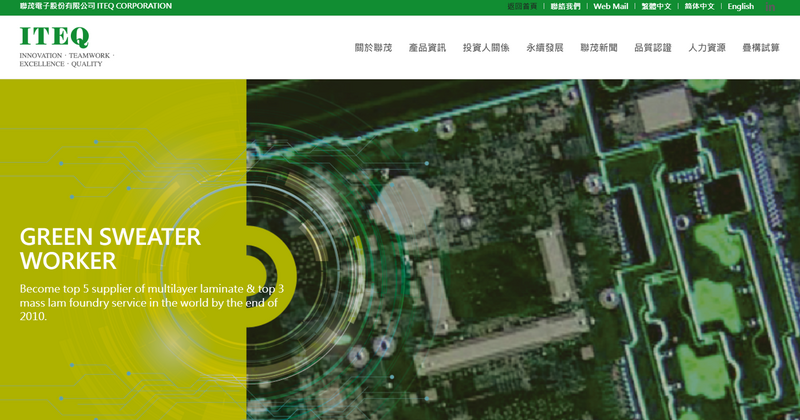Open the 聯茂新聞 menu
The height and width of the screenshot is (420, 800).
coord(599,48)
